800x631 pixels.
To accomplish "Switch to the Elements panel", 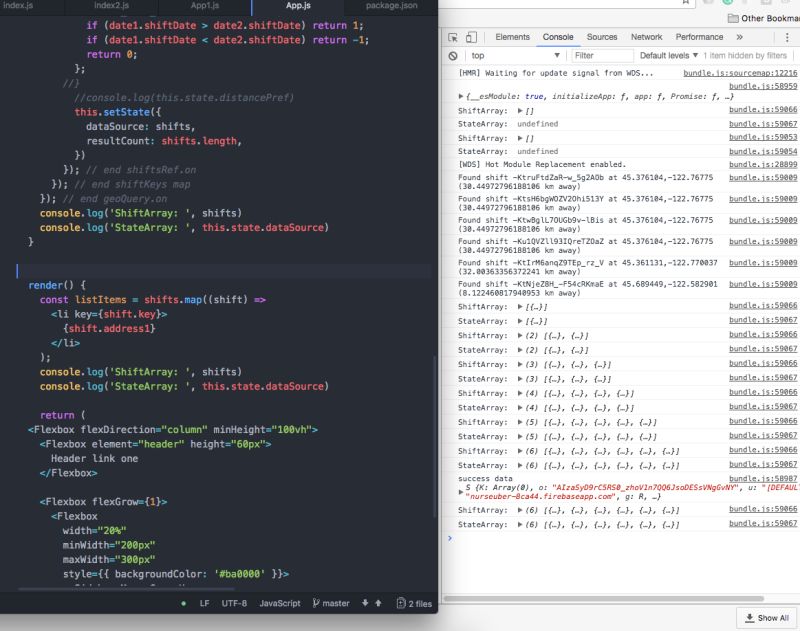I will pyautogui.click(x=512, y=37).
